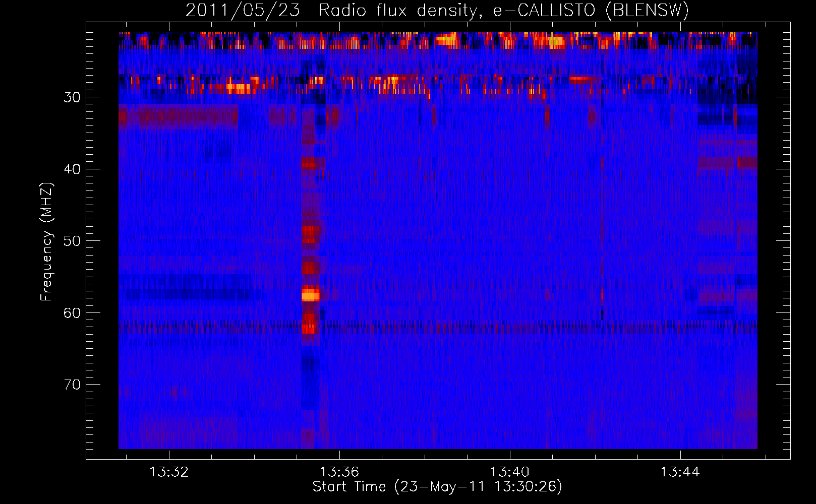Click the 13:36 time tick label

tap(339, 472)
